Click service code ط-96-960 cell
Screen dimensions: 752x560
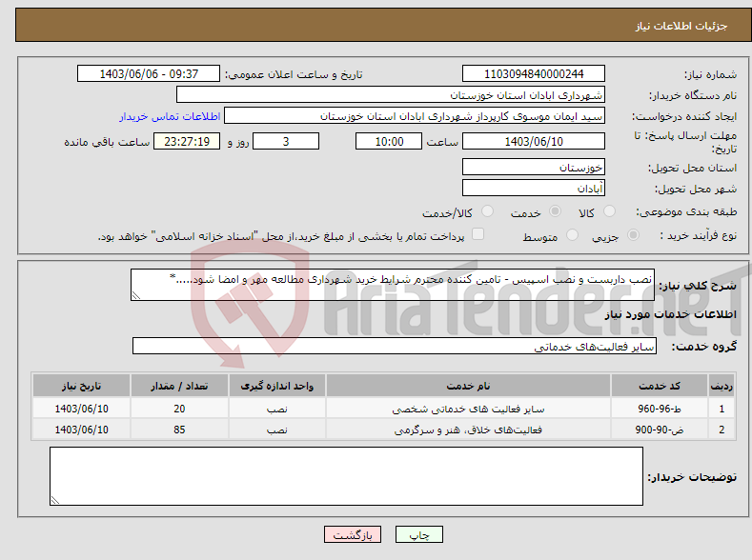point(660,409)
